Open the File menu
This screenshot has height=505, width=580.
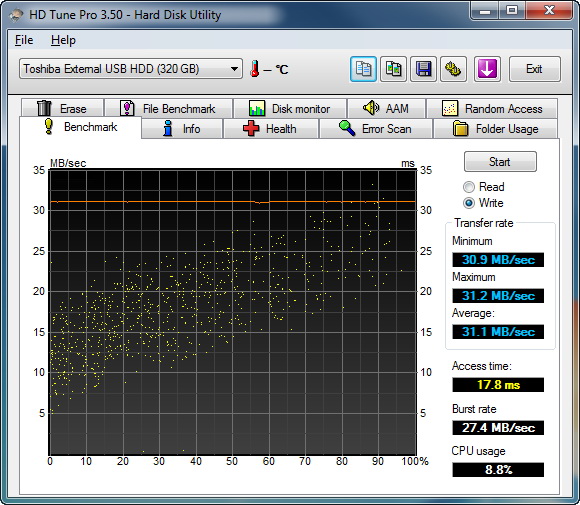click(x=24, y=40)
